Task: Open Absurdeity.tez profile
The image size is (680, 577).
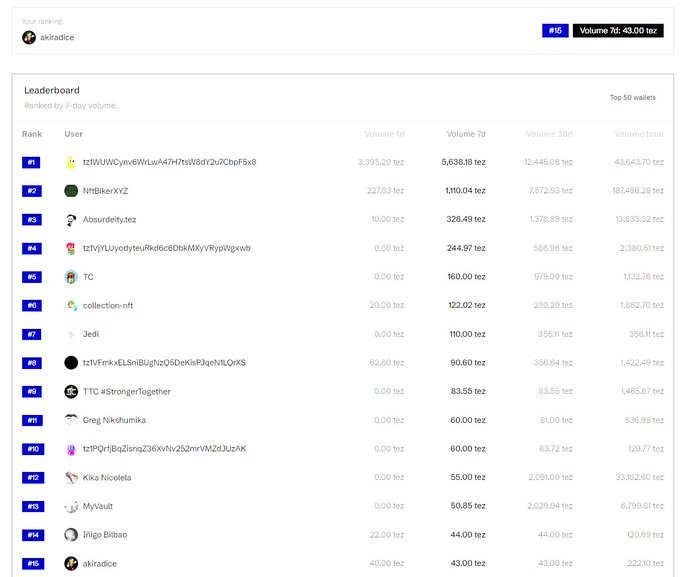Action: [109, 220]
